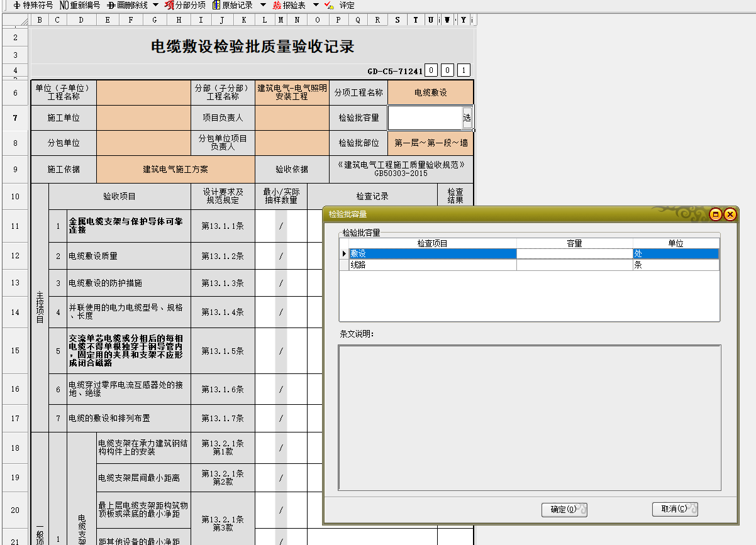The height and width of the screenshot is (545, 756).
Task: Open the 原始记录 original records tool
Action: click(232, 5)
